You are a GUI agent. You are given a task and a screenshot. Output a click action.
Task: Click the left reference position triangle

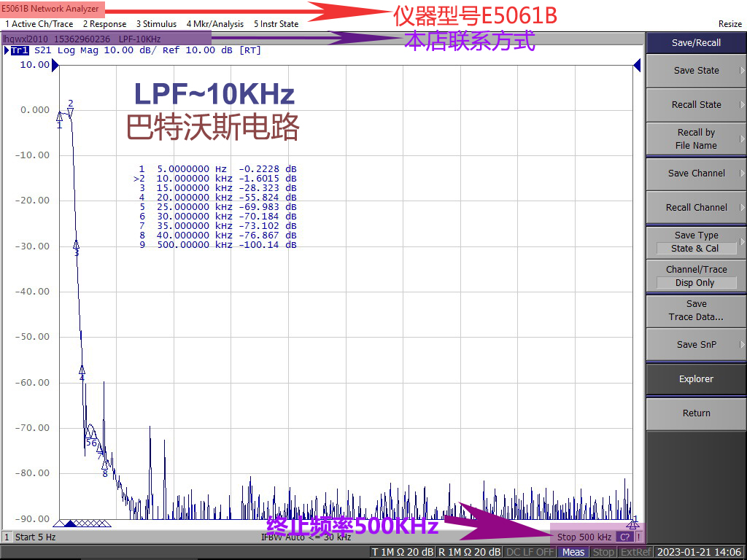(x=55, y=66)
